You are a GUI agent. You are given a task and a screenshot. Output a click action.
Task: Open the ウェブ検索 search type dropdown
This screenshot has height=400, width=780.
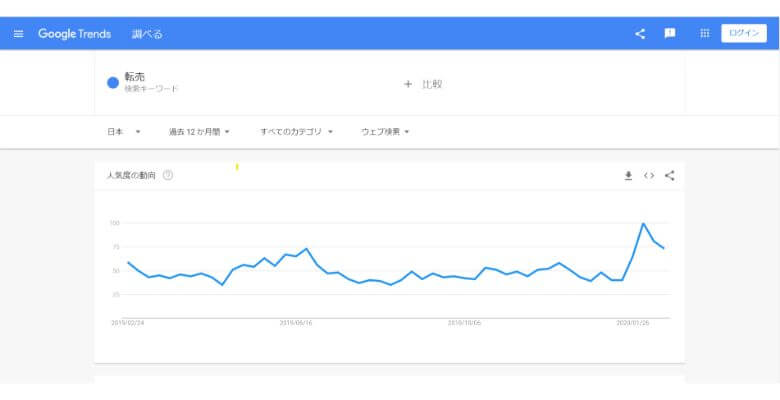coord(385,131)
